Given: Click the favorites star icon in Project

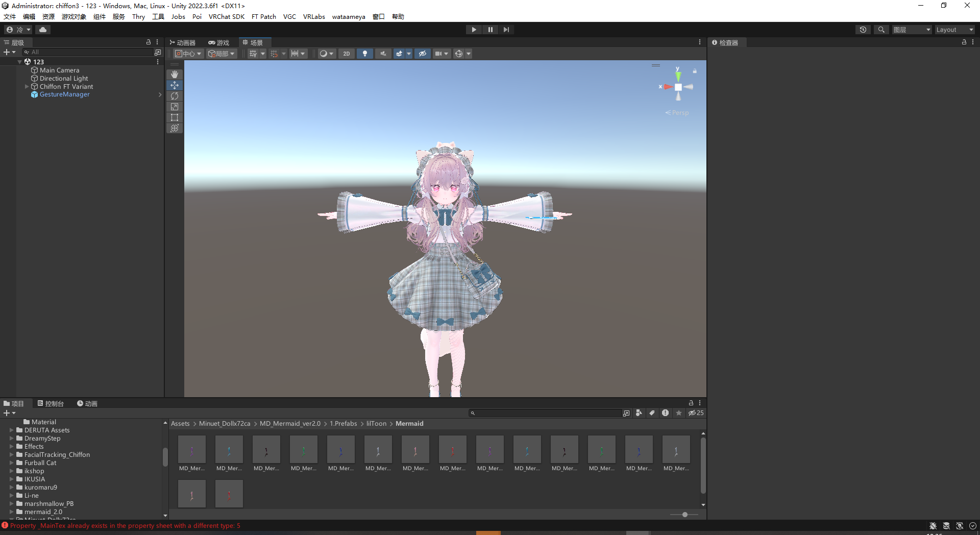Looking at the screenshot, I should click(x=678, y=413).
